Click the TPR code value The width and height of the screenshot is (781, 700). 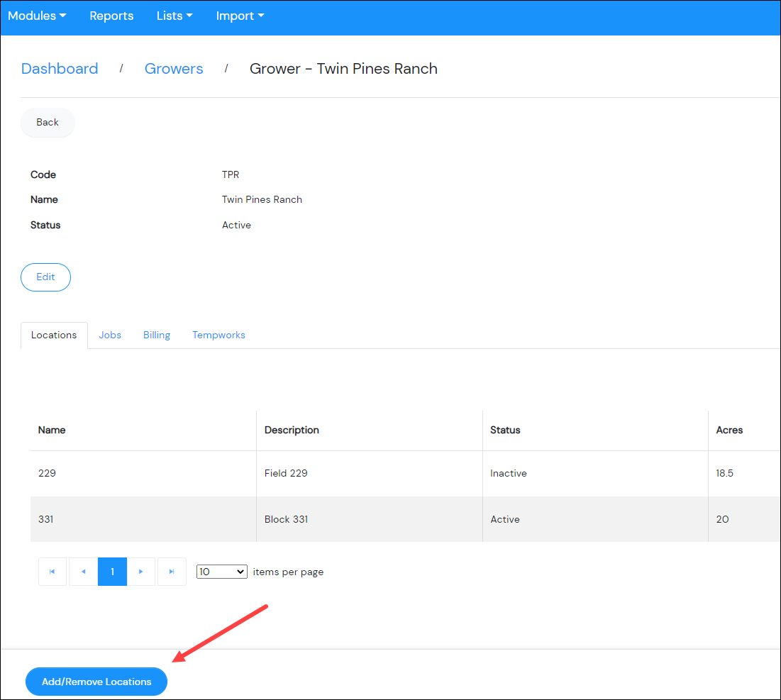pyautogui.click(x=231, y=174)
